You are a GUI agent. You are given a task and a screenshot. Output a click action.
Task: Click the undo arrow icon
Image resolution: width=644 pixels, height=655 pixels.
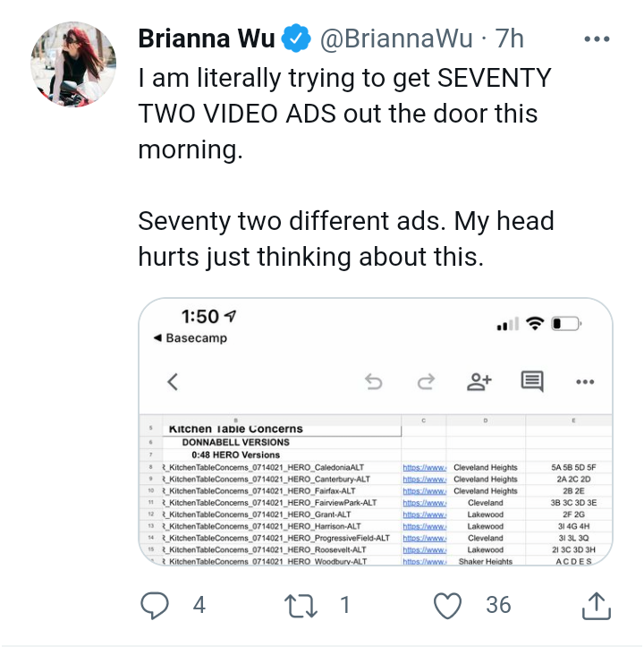pyautogui.click(x=373, y=381)
